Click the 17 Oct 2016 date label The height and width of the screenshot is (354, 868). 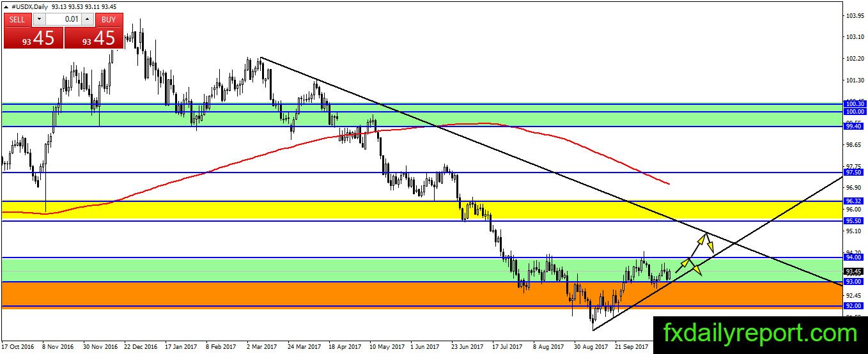(x=17, y=346)
